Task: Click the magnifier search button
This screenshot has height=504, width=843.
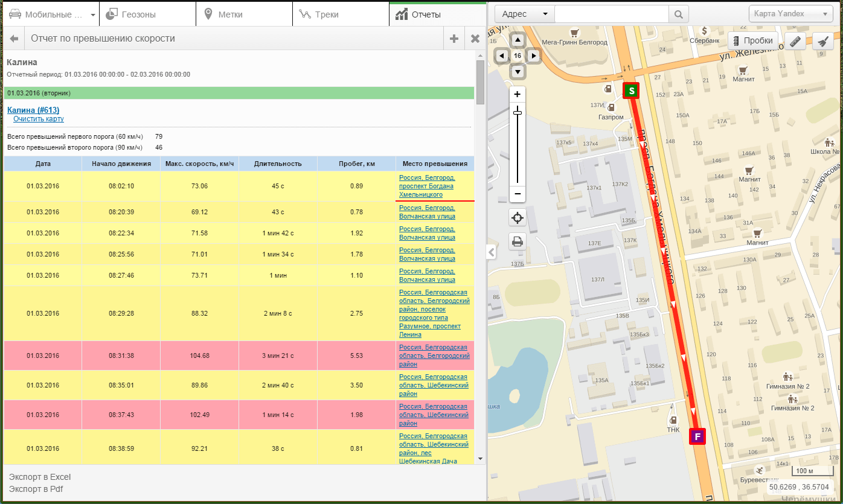Action: point(678,14)
